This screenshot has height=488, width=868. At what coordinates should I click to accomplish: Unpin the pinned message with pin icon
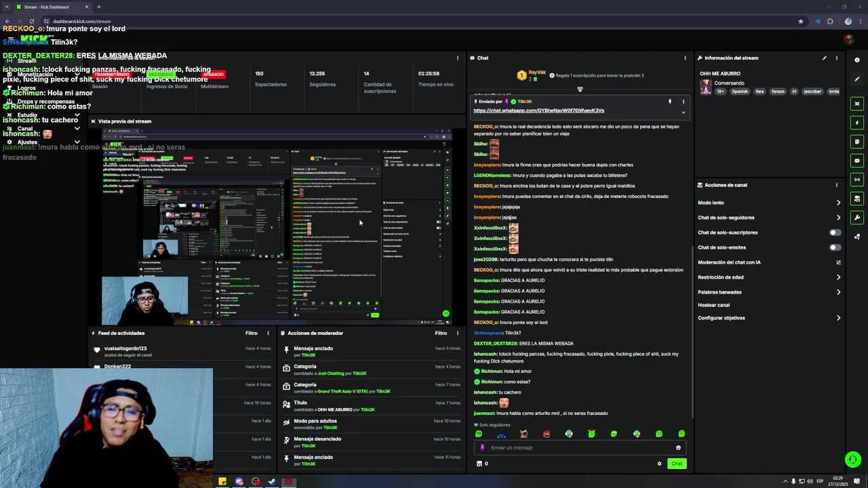click(x=669, y=102)
